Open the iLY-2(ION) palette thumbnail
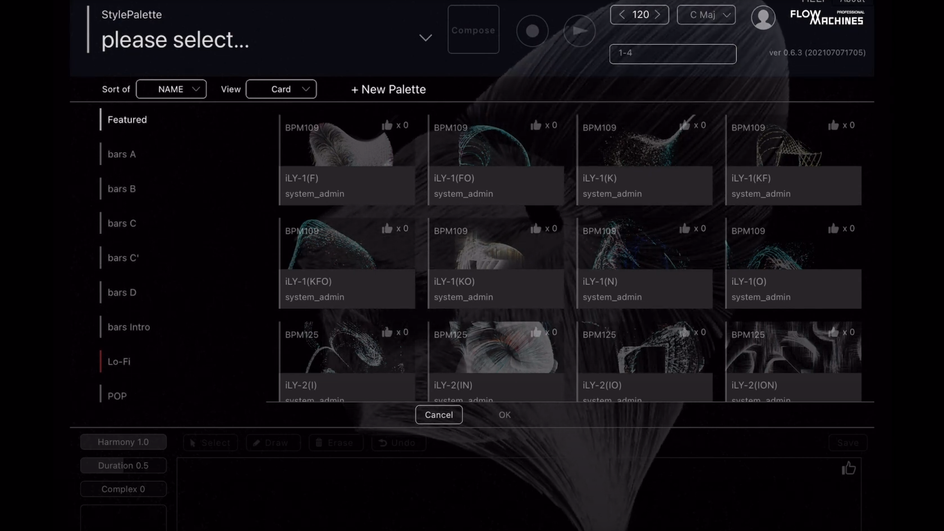The image size is (944, 531). (793, 348)
